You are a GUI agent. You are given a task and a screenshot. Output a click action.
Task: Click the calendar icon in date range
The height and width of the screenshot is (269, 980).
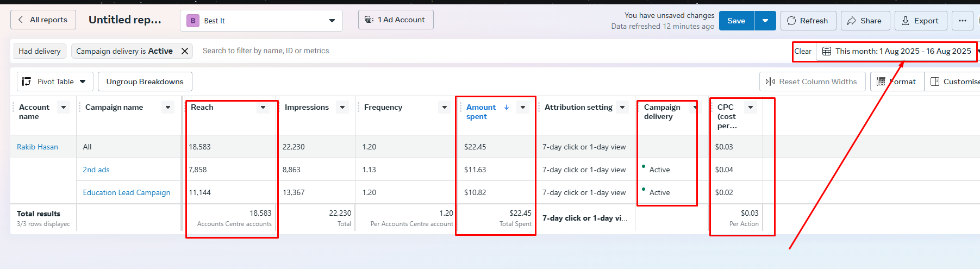(x=826, y=51)
